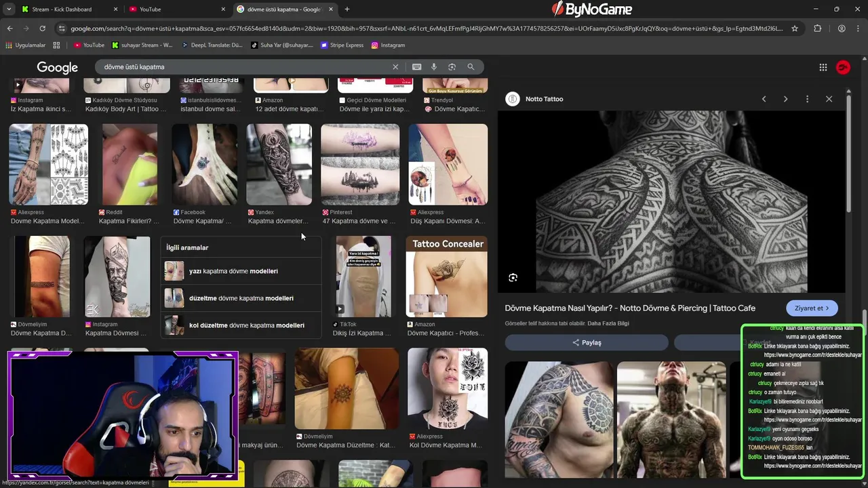Click the Google logo
Viewport: 868px width, 488px height.
coord(58,67)
